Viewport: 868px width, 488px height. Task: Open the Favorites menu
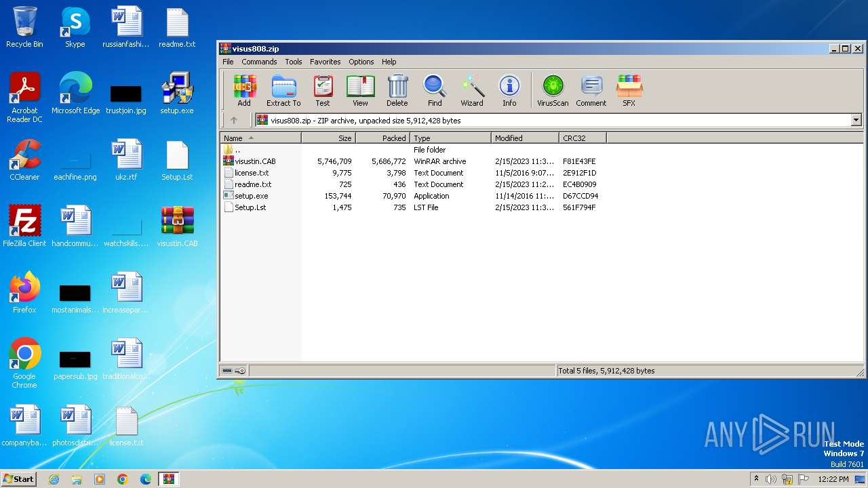click(325, 62)
